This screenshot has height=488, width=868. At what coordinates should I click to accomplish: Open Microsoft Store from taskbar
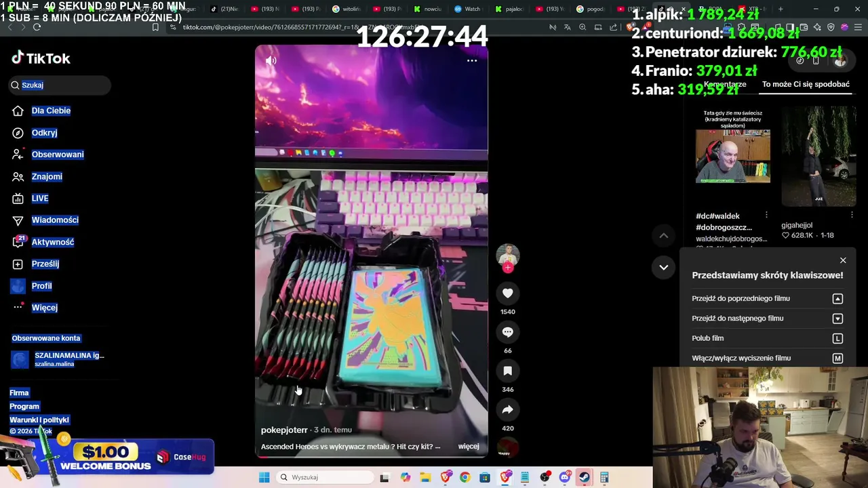point(485,477)
